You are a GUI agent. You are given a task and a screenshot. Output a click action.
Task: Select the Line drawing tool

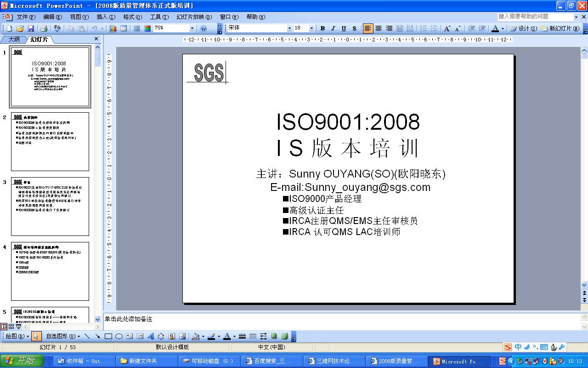coord(87,336)
